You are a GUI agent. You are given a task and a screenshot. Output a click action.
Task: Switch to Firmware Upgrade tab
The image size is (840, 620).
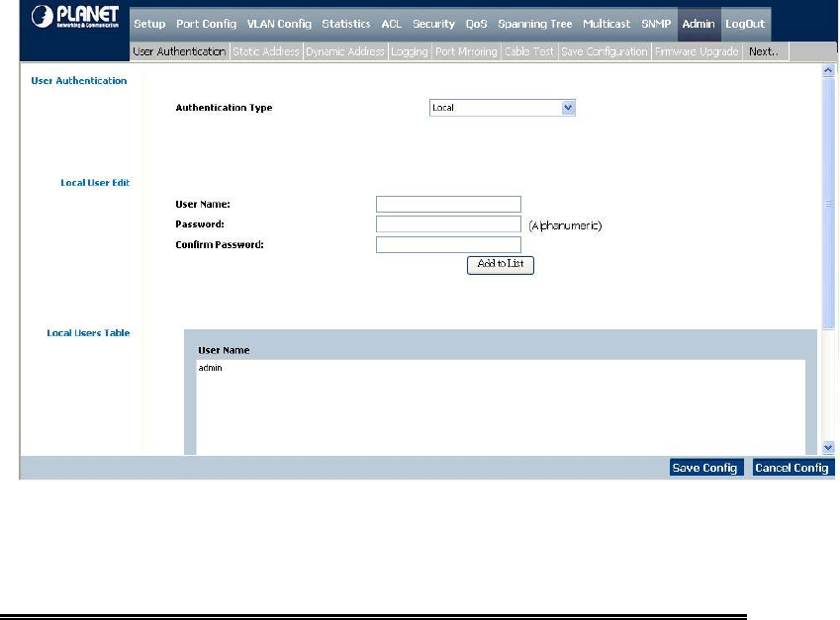click(x=697, y=51)
